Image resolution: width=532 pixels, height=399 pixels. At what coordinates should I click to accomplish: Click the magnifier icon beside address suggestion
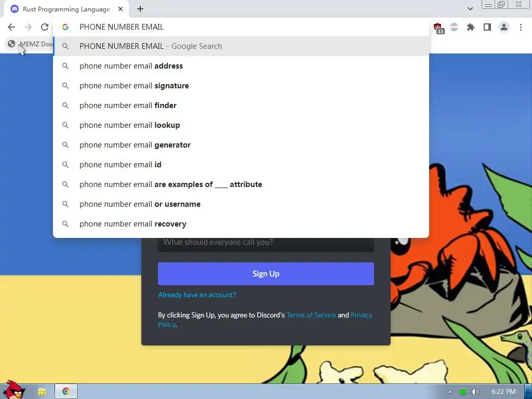65,66
